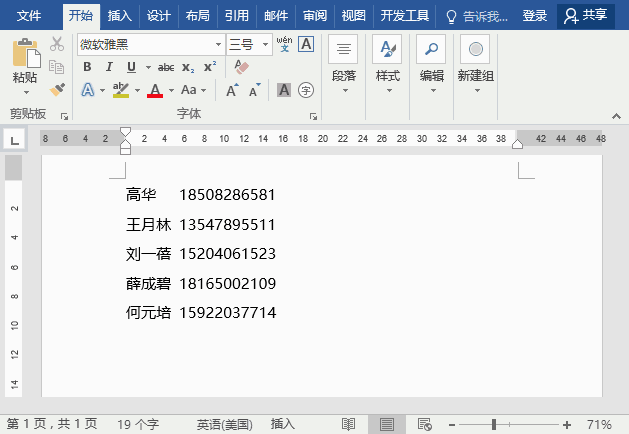The image size is (629, 434).
Task: Activate the Format Painter brush
Action: point(57,89)
